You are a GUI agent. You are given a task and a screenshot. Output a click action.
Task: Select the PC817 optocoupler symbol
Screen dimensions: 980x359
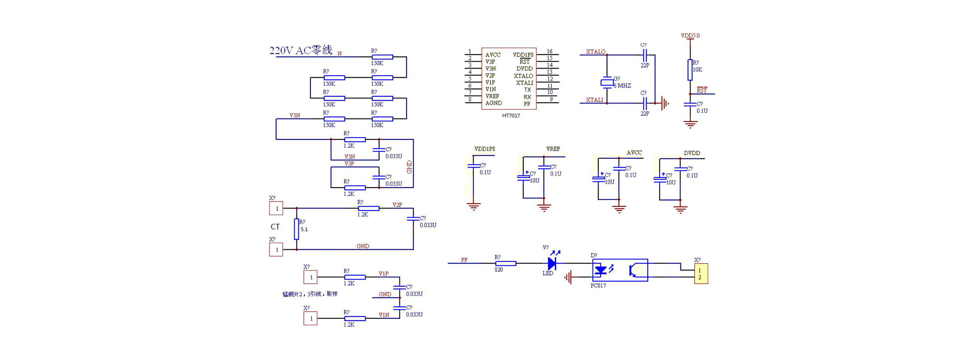pyautogui.click(x=620, y=270)
